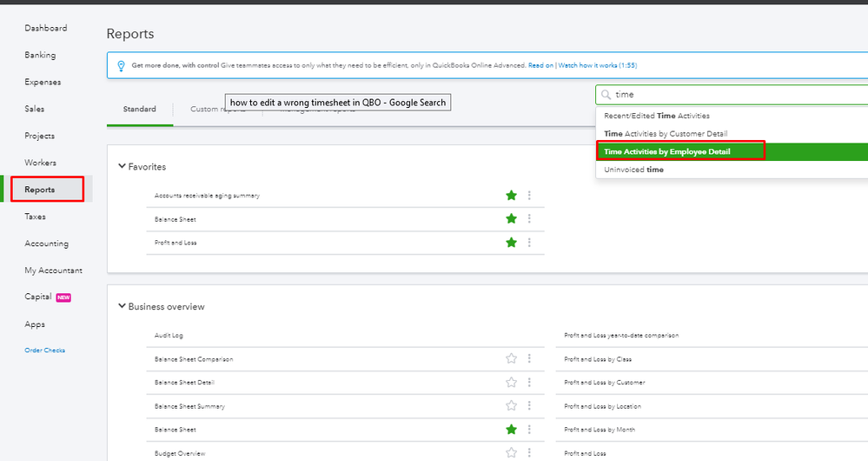
Task: Open more options for Balance Sheet Summary
Action: point(529,405)
